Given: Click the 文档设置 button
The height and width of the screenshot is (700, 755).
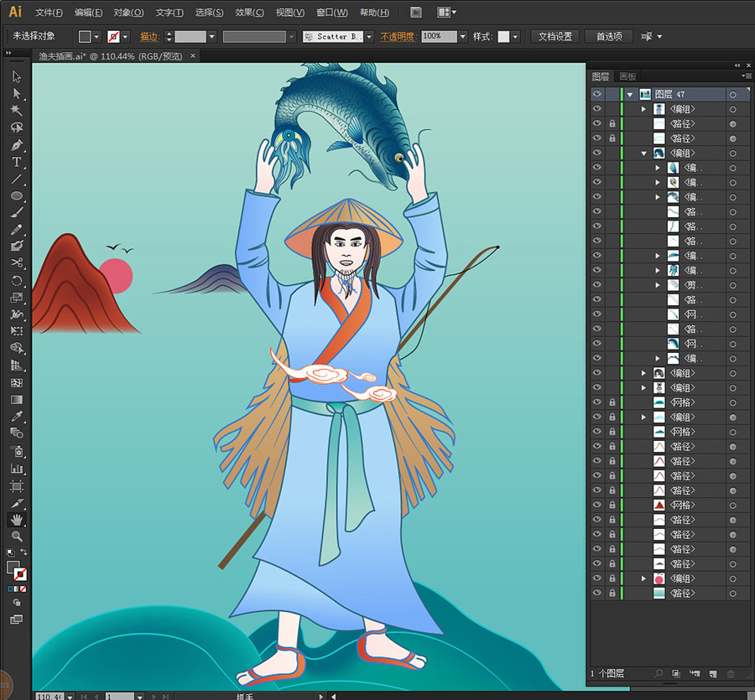Looking at the screenshot, I should (x=555, y=37).
